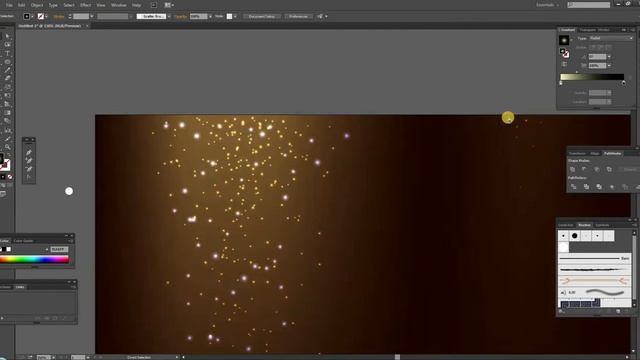Click the arrange documents icon in menu bar
Screen dimensions: 640x360
(x=169, y=5)
